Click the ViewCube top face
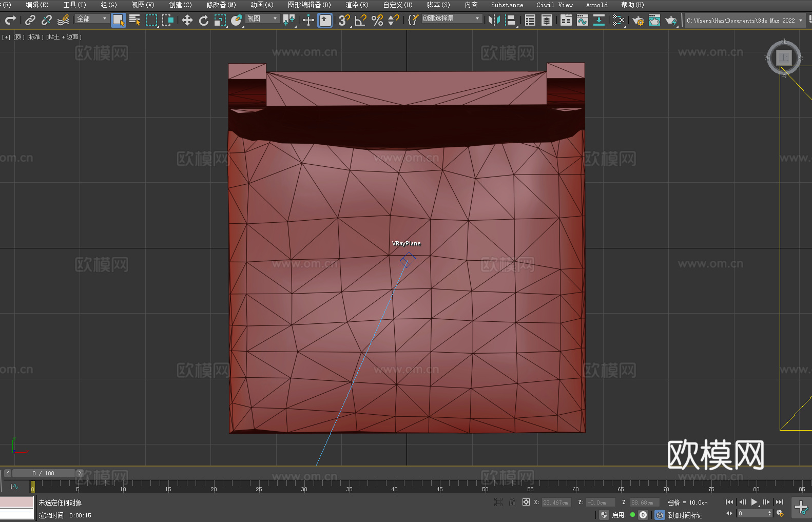Viewport: 812px width, 522px height. (784, 57)
